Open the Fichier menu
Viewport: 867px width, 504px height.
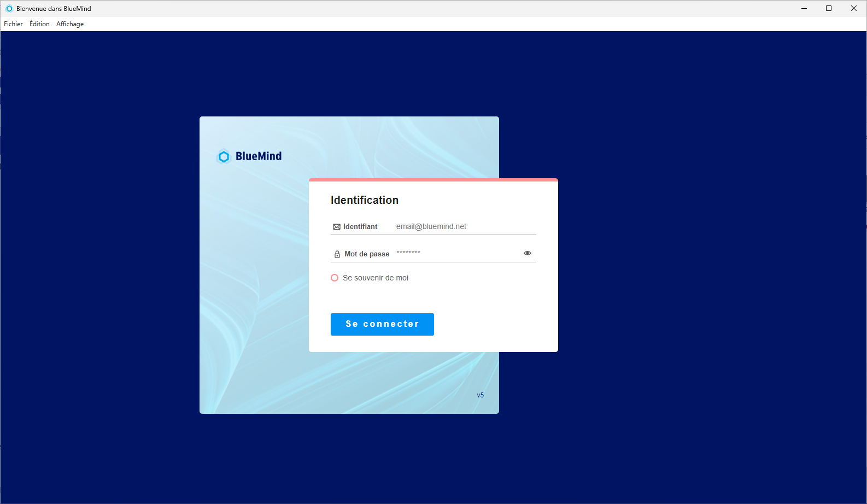click(x=13, y=24)
